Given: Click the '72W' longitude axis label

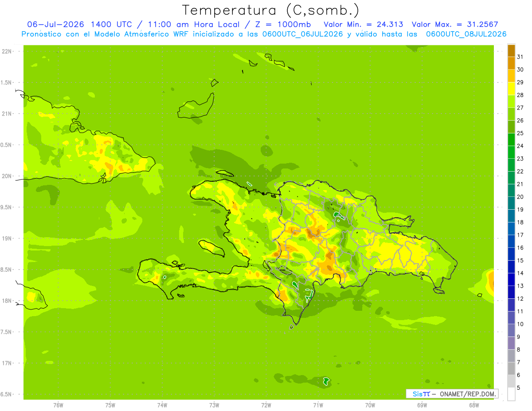Looking at the screenshot, I should tap(266, 405).
